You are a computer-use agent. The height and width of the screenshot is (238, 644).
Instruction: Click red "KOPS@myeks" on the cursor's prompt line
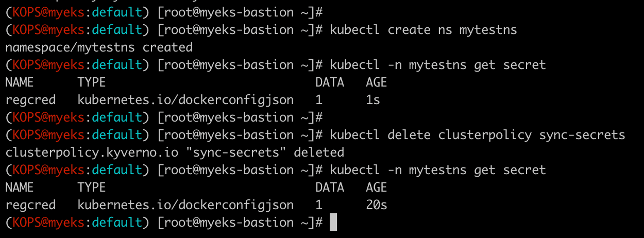pyautogui.click(x=46, y=223)
